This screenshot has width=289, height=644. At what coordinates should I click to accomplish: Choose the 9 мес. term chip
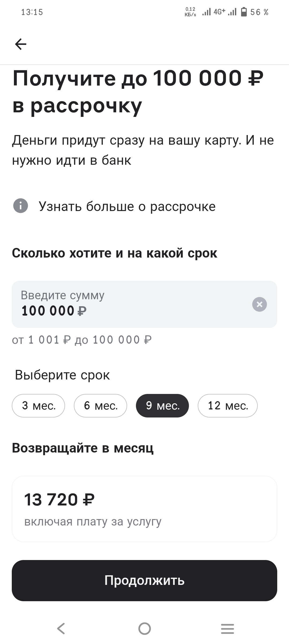tap(162, 406)
